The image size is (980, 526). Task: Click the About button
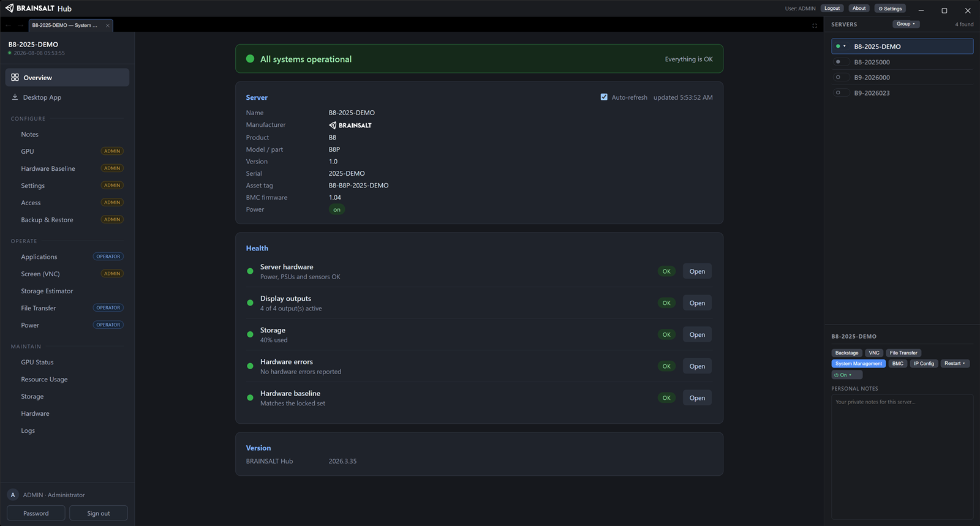859,8
